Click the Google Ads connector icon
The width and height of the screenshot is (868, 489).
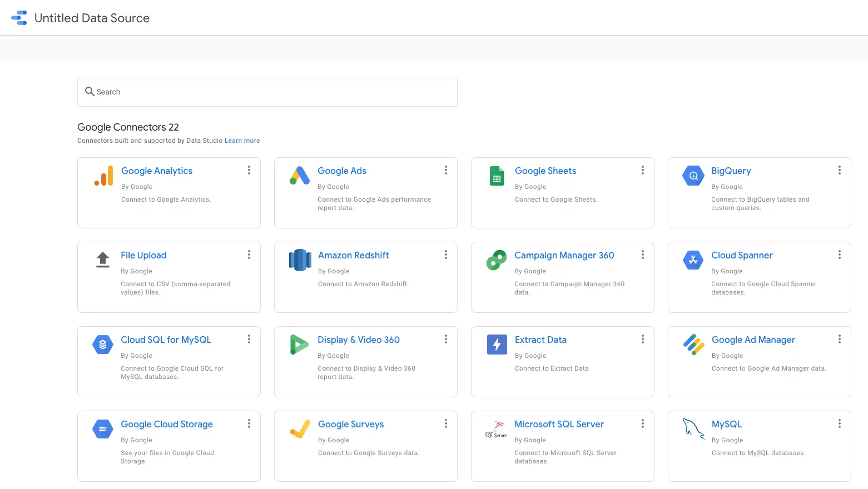pos(300,176)
